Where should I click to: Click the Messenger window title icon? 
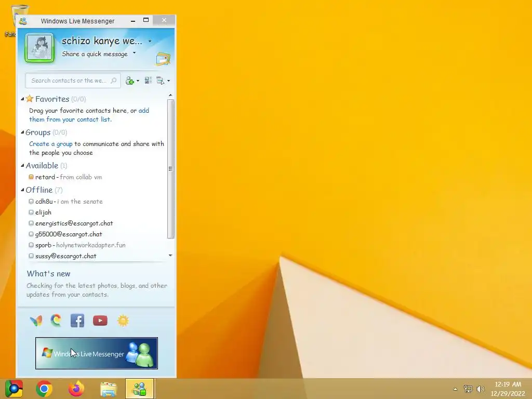tap(23, 21)
